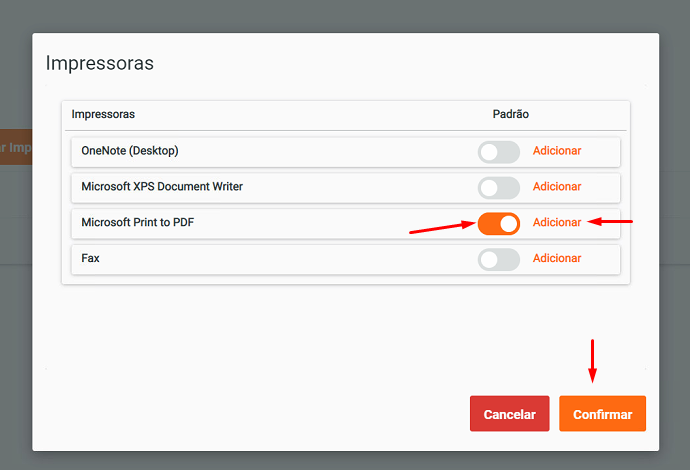Screen dimensions: 690x470
Task: Toggle default switch for OneNote (Desktop)
Action: [499, 152]
